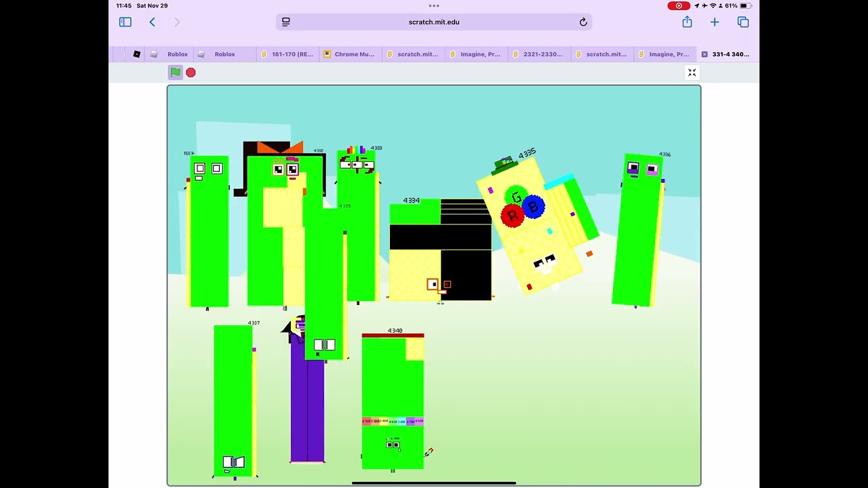This screenshot has height=488, width=868.
Task: Open the multitasking three-dot menu
Action: click(x=434, y=5)
